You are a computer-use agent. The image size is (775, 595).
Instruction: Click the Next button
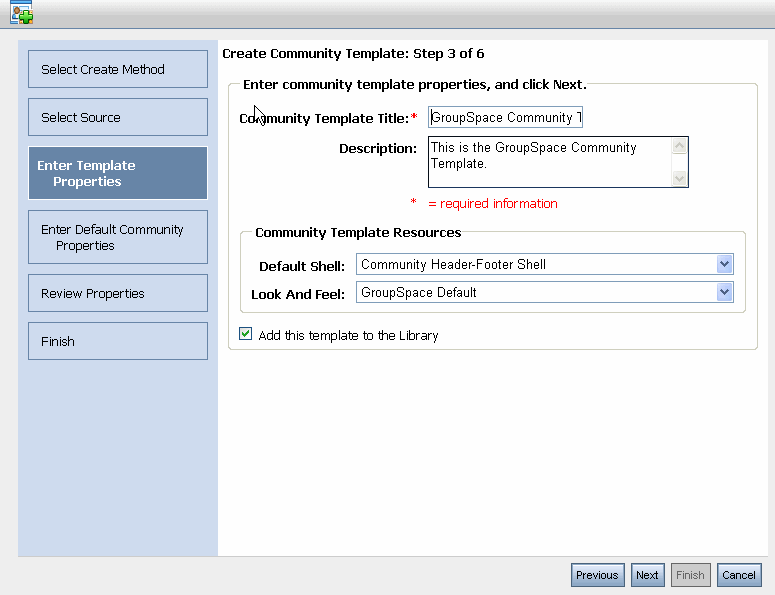coord(647,575)
